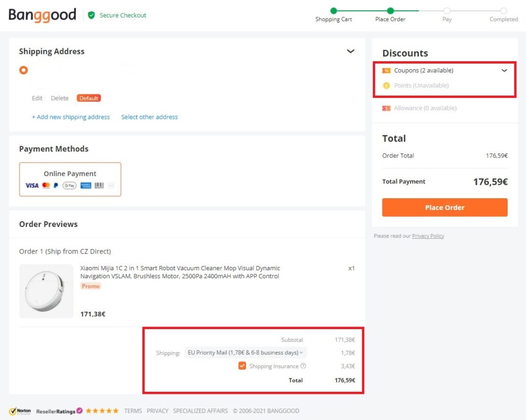Expand the Coupons (2 available) dropdown
526x420 pixels.
point(444,70)
